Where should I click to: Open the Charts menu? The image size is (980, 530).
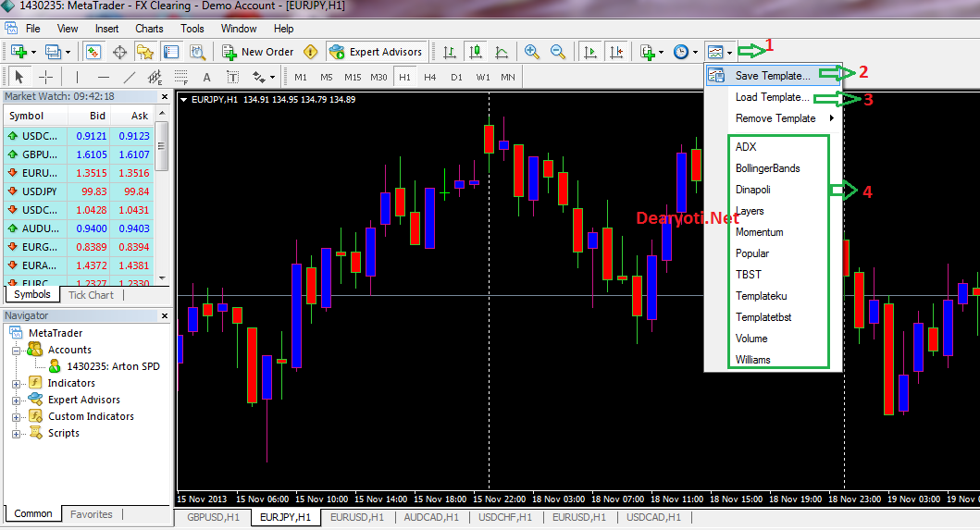coord(149,29)
